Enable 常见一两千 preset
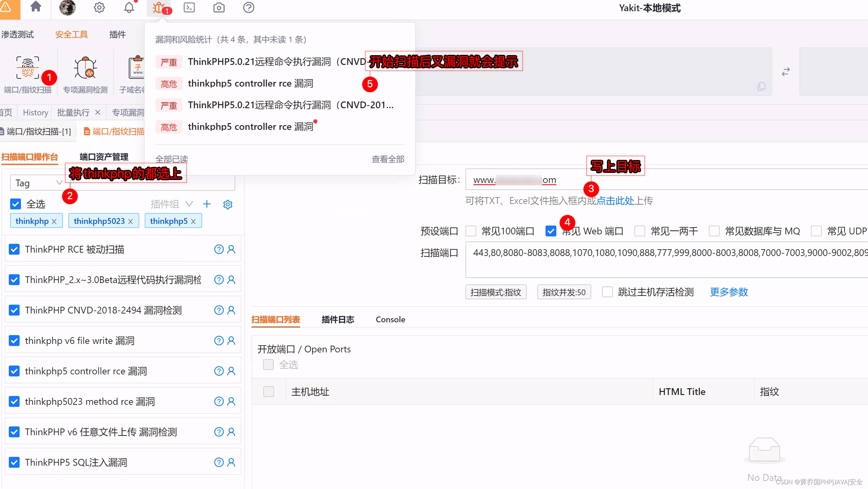This screenshot has width=868, height=489. 640,231
